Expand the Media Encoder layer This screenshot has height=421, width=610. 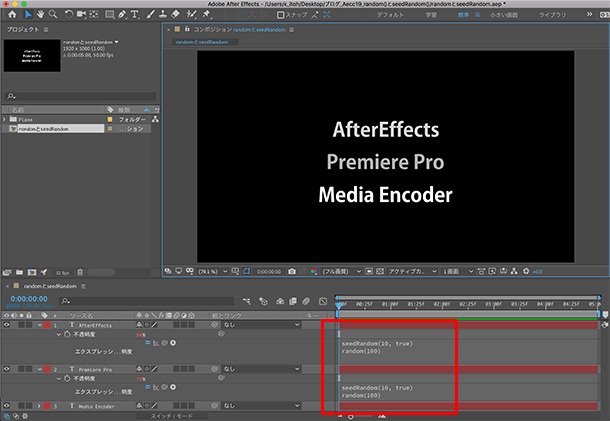(39, 406)
